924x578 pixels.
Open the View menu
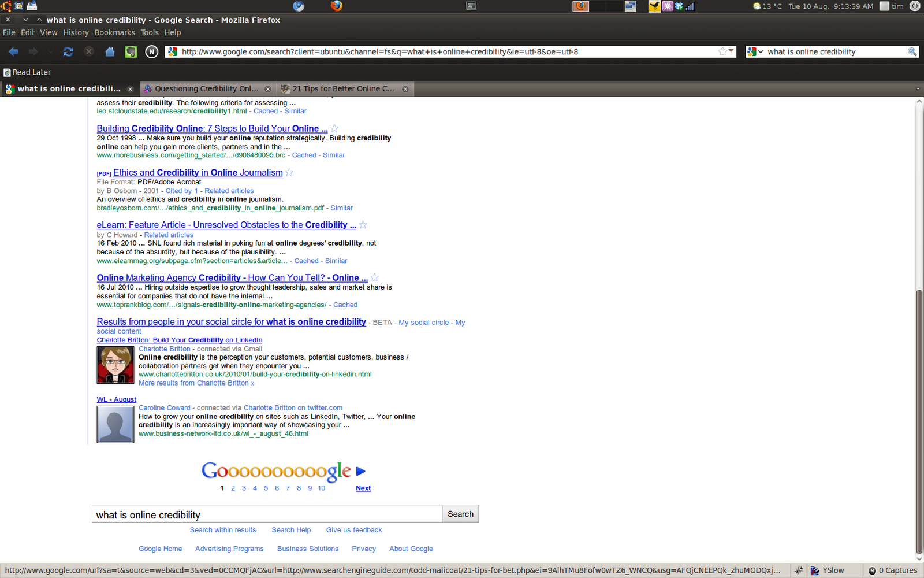(49, 32)
